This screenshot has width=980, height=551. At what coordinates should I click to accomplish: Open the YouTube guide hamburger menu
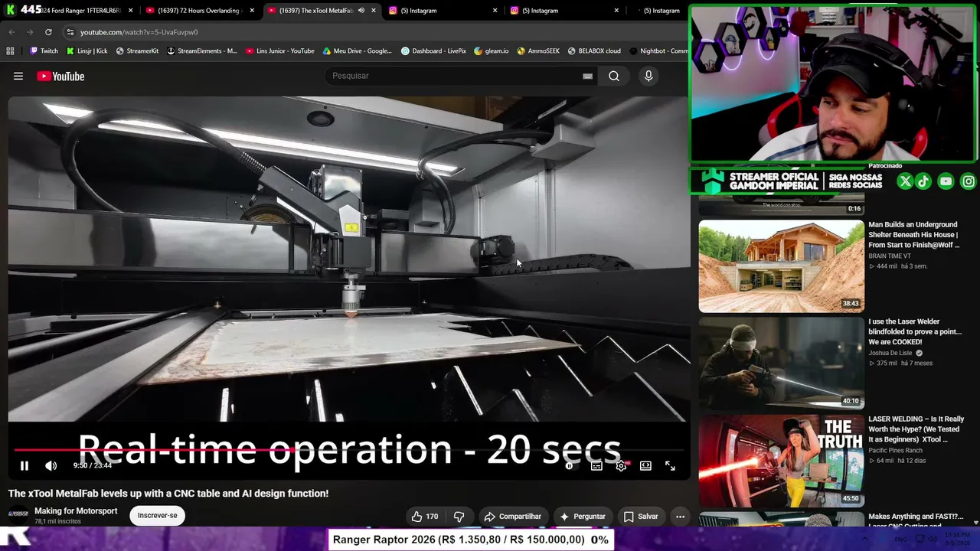18,76
